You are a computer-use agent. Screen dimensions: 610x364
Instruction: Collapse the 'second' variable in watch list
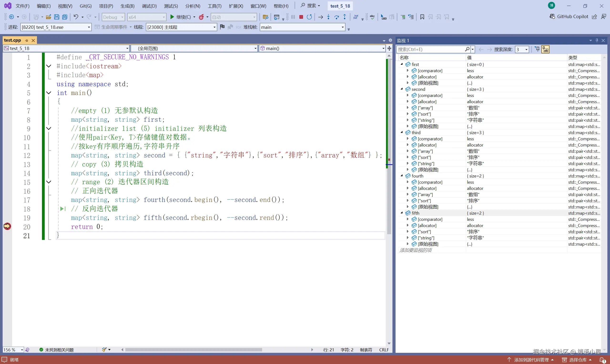(402, 89)
